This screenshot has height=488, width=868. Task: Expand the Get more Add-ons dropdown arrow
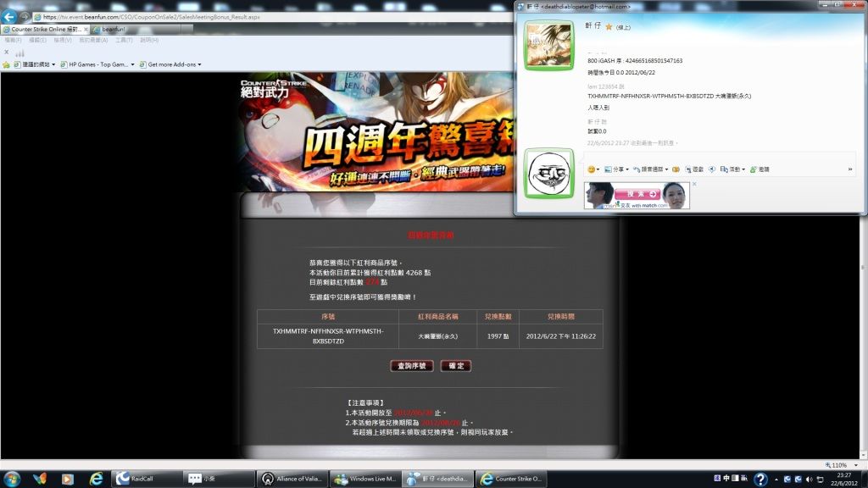(199, 64)
